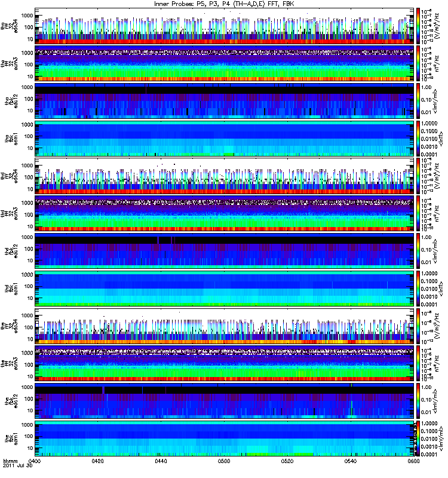Click the color bar of the thd fbk edc12 panel
Image resolution: width=448 pixels, height=478 pixels.
pyautogui.click(x=418, y=251)
